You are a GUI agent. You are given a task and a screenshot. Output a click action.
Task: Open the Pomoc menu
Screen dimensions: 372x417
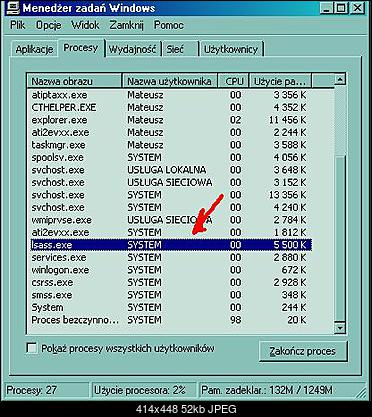(x=169, y=25)
